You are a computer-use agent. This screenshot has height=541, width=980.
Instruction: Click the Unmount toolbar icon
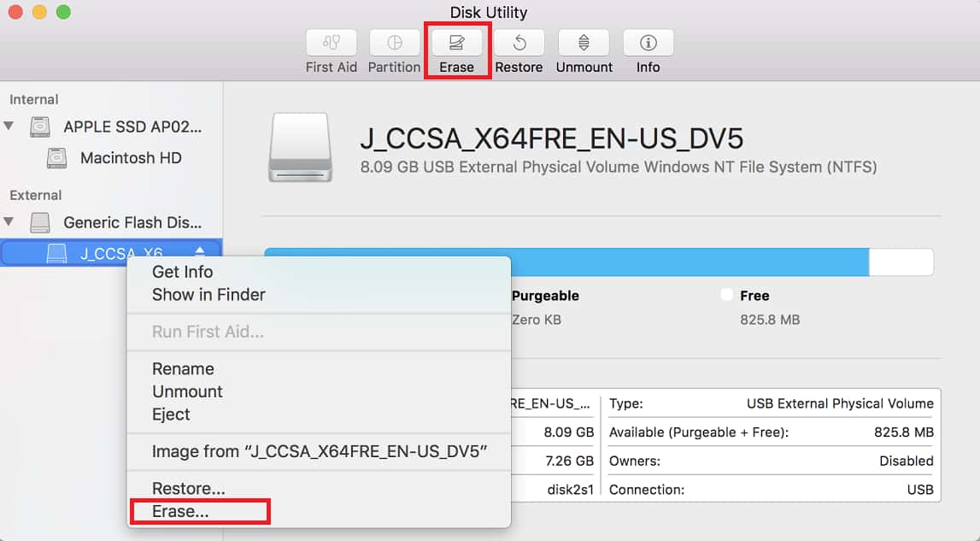tap(584, 43)
